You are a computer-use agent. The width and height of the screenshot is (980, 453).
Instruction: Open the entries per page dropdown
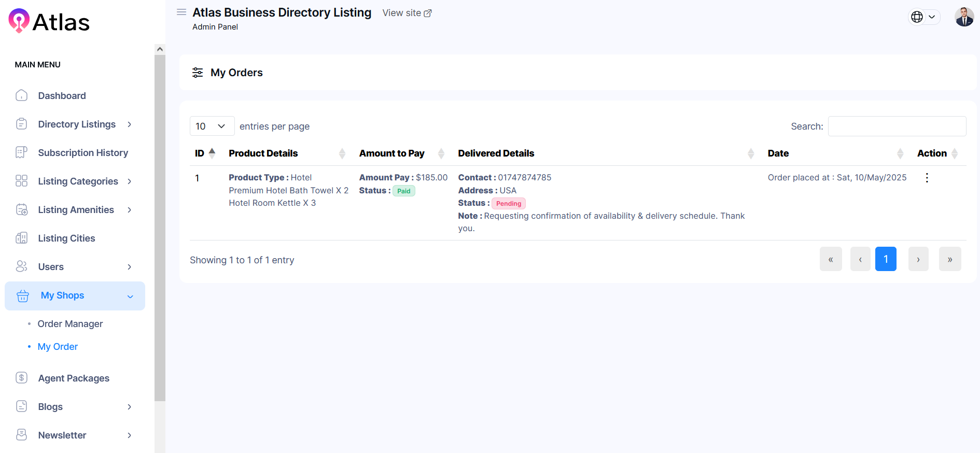coord(212,126)
